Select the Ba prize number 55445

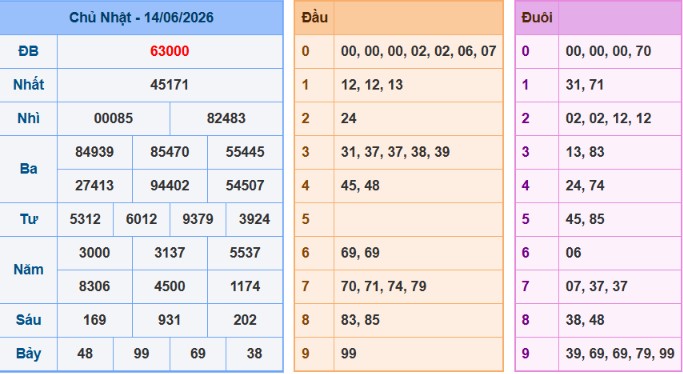point(245,152)
